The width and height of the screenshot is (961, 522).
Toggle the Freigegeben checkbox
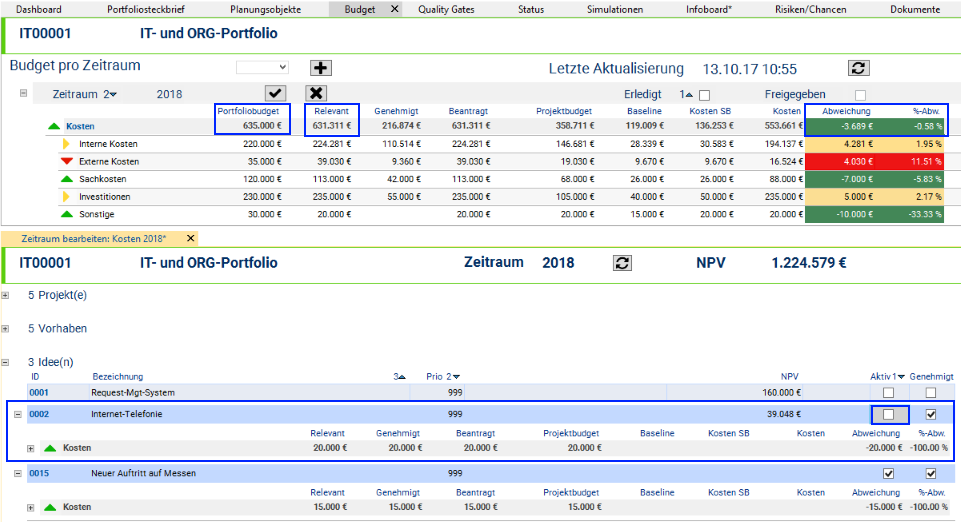860,95
